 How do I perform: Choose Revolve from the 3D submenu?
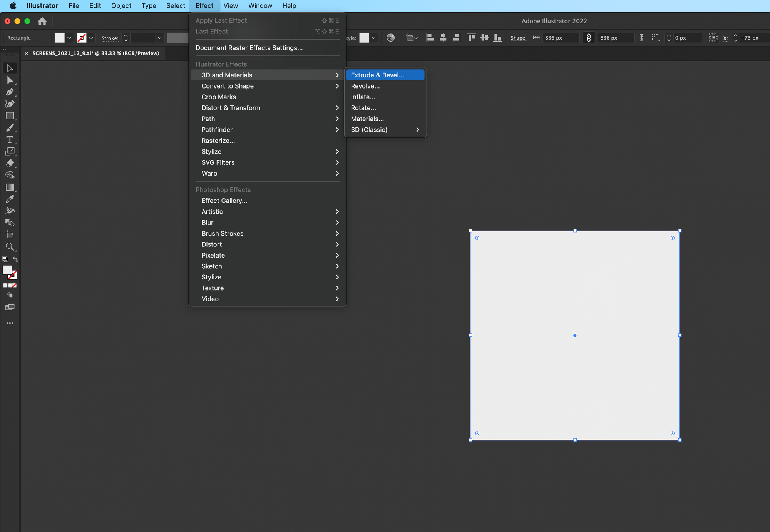[385, 86]
